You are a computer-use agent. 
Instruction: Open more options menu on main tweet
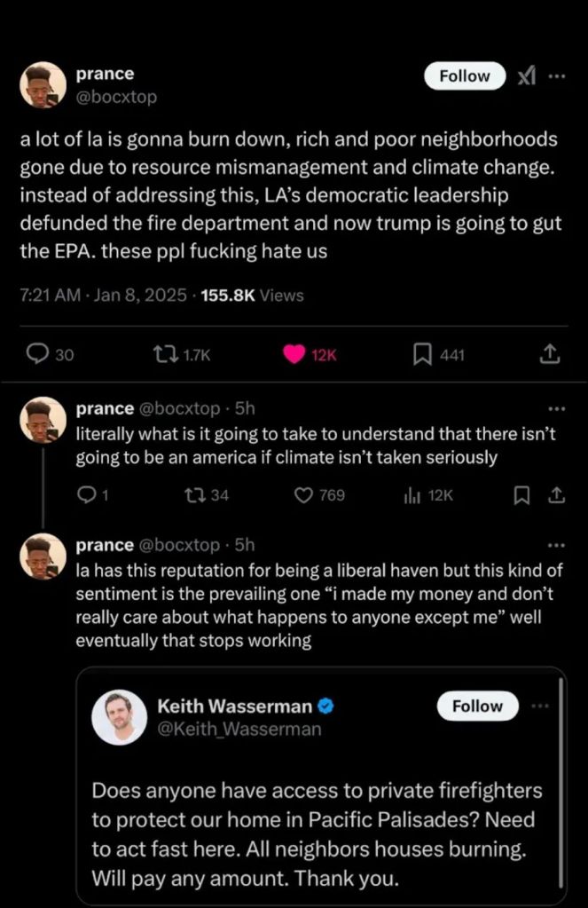point(557,76)
